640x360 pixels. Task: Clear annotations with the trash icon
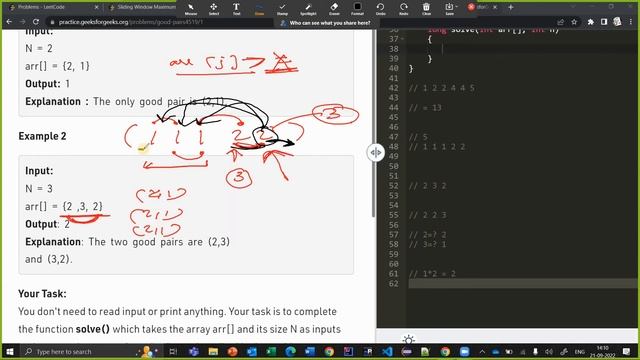pyautogui.click(x=427, y=9)
